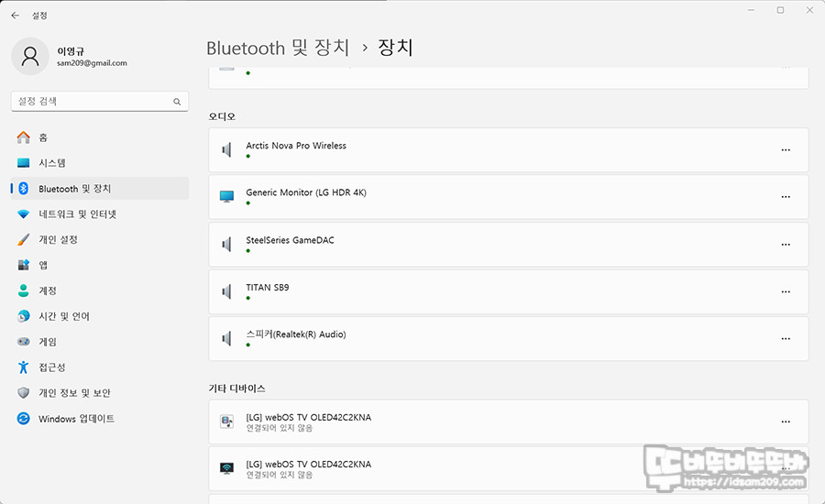Image resolution: width=825 pixels, height=504 pixels.
Task: Click the 시간 및 언어 clock icon
Action: coord(23,316)
